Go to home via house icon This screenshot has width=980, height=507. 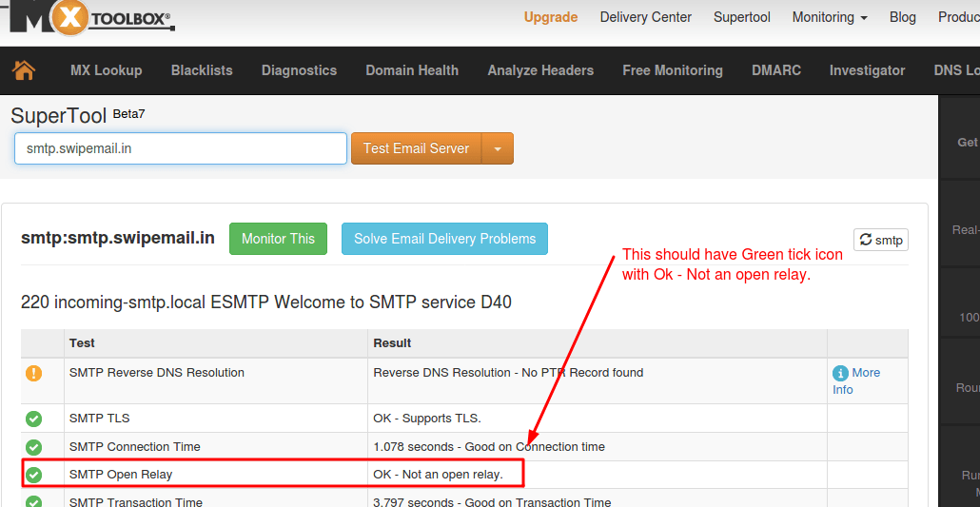24,70
